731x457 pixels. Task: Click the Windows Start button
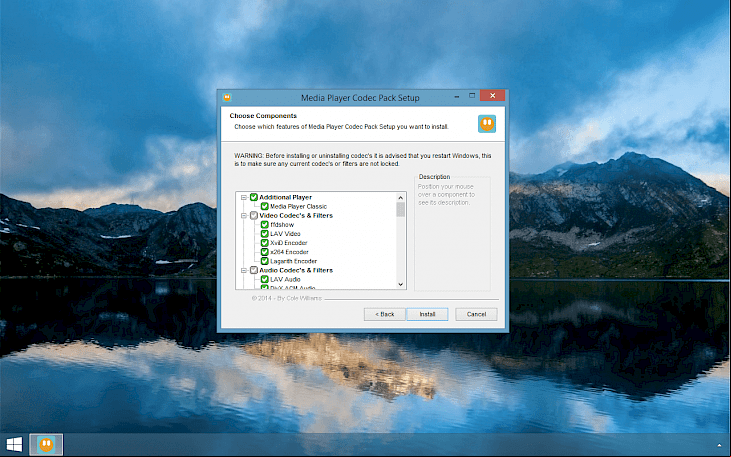(14, 444)
